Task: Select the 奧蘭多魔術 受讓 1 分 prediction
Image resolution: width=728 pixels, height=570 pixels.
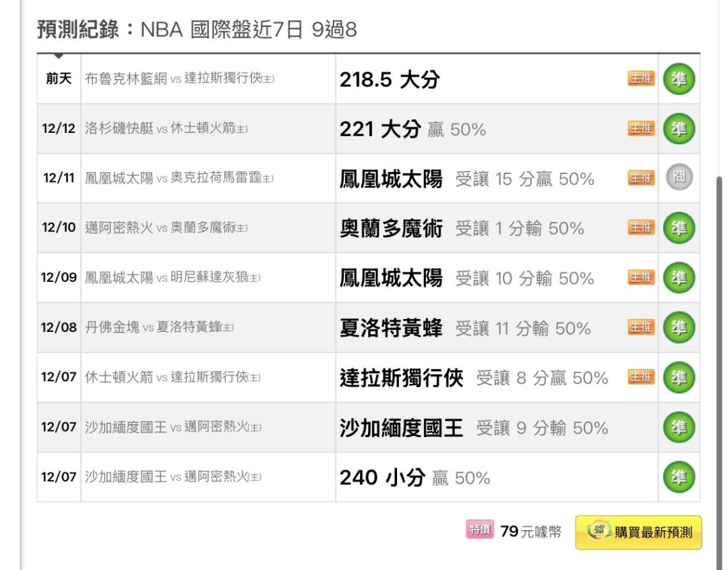Action: [x=461, y=229]
